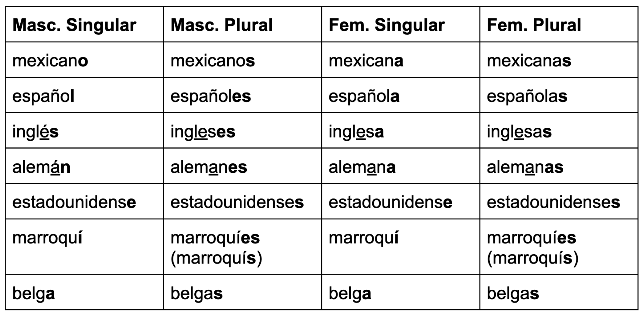Click "belga" in the Fem. Singular column

click(350, 293)
